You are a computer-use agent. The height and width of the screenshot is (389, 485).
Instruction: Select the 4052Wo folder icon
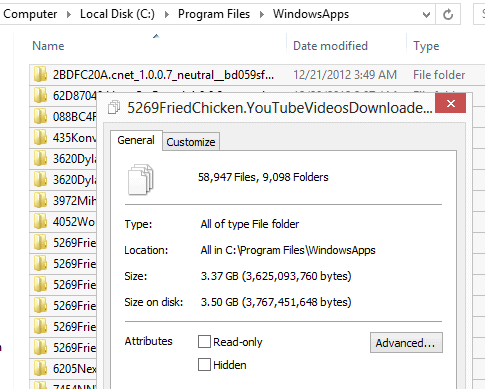[x=40, y=221]
